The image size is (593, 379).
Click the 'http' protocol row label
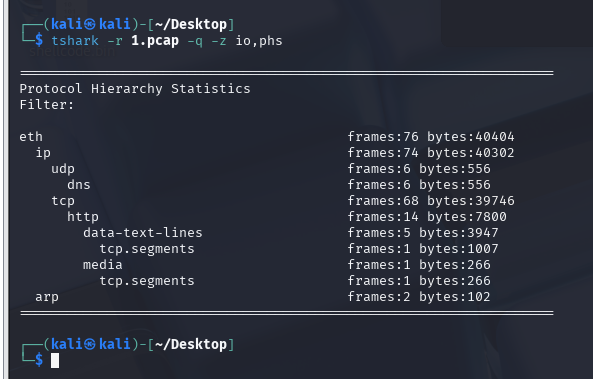[83, 217]
